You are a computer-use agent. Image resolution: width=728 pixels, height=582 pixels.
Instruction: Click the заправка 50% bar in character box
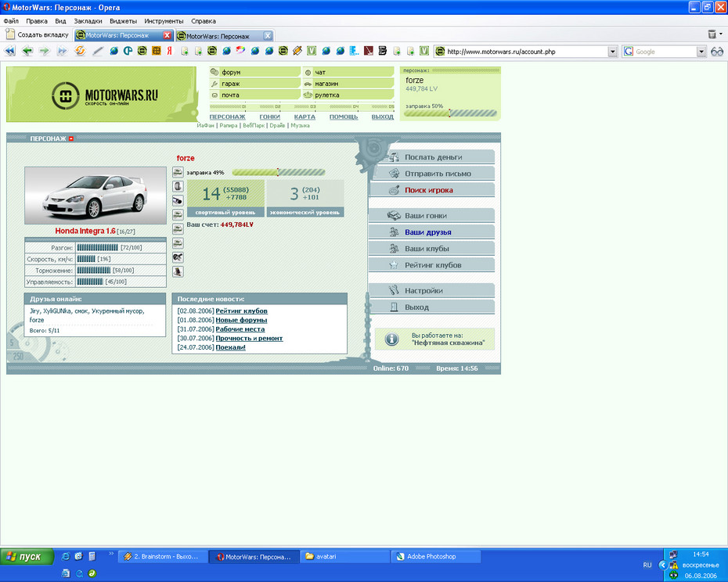tap(451, 113)
